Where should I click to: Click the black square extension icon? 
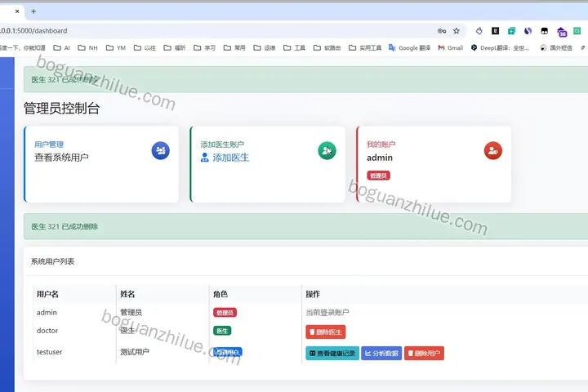tap(496, 31)
